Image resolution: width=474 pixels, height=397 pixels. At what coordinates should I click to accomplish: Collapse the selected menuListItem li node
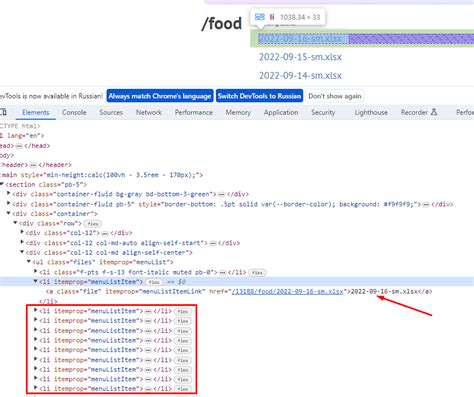(36, 282)
